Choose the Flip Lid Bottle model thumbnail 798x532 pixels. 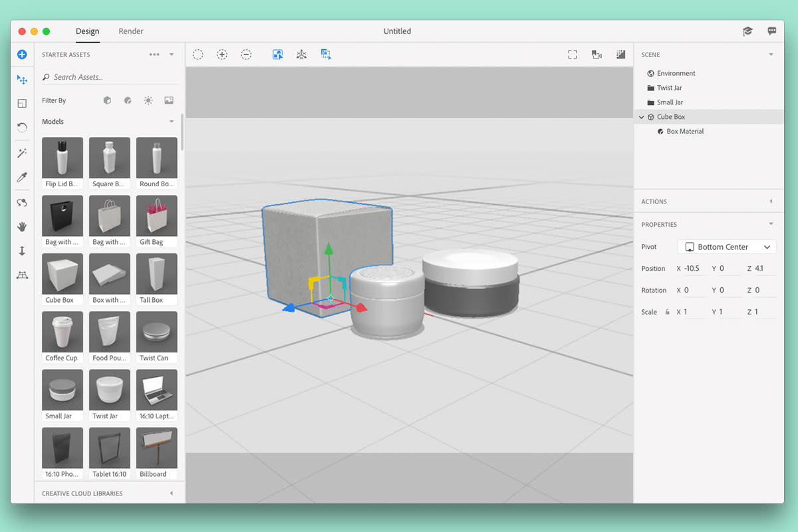(63, 158)
